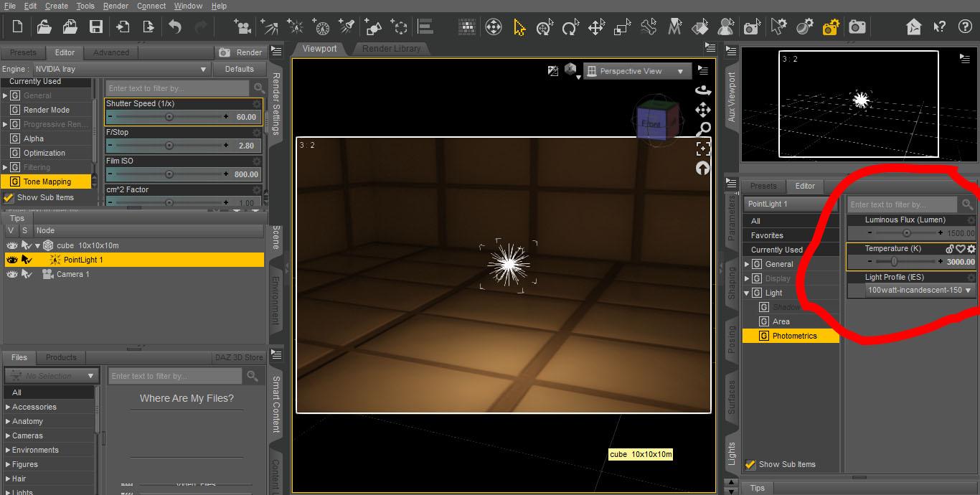Click the Export file icon
980x495 pixels.
pyautogui.click(x=149, y=27)
